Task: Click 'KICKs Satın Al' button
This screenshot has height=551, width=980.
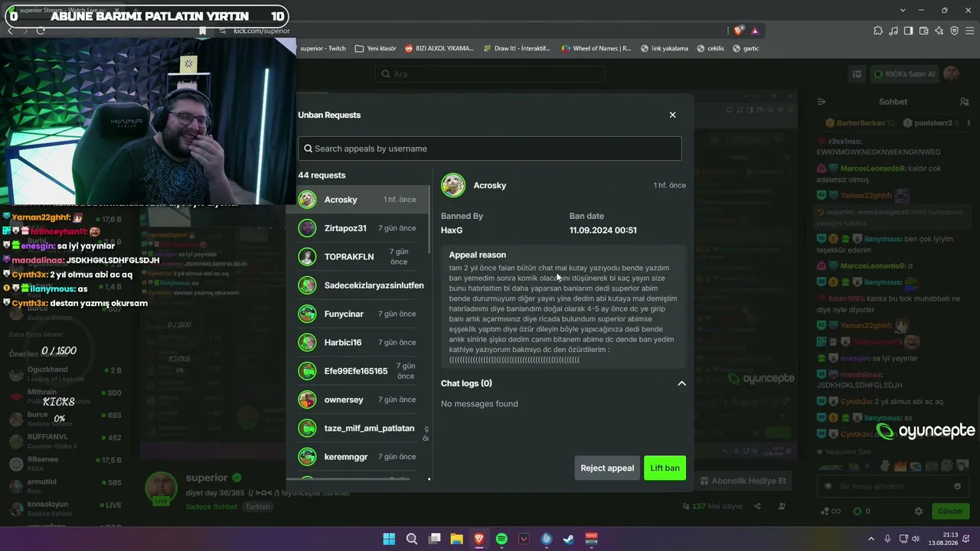Action: [x=905, y=74]
